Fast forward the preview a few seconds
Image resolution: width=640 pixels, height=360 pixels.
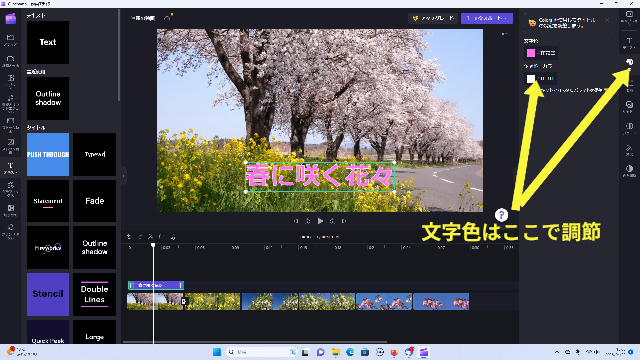[332, 221]
